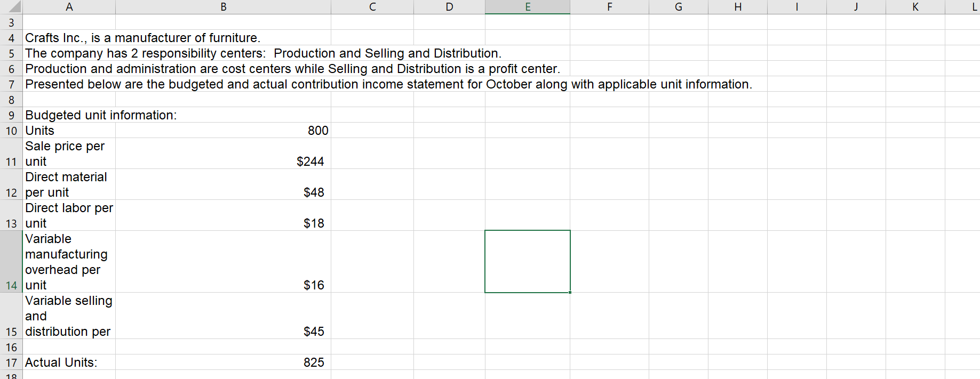This screenshot has width=980, height=379.
Task: Select row 13 header
Action: click(11, 215)
